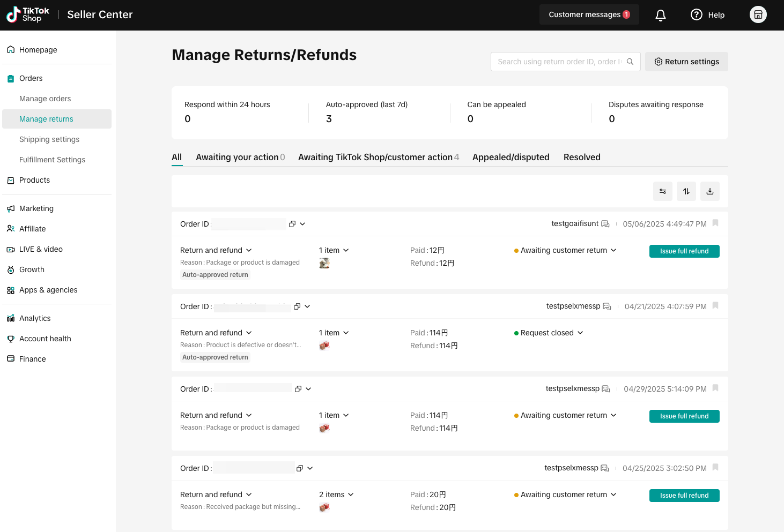The image size is (784, 532).
Task: Click the sort arrows icon
Action: point(686,191)
